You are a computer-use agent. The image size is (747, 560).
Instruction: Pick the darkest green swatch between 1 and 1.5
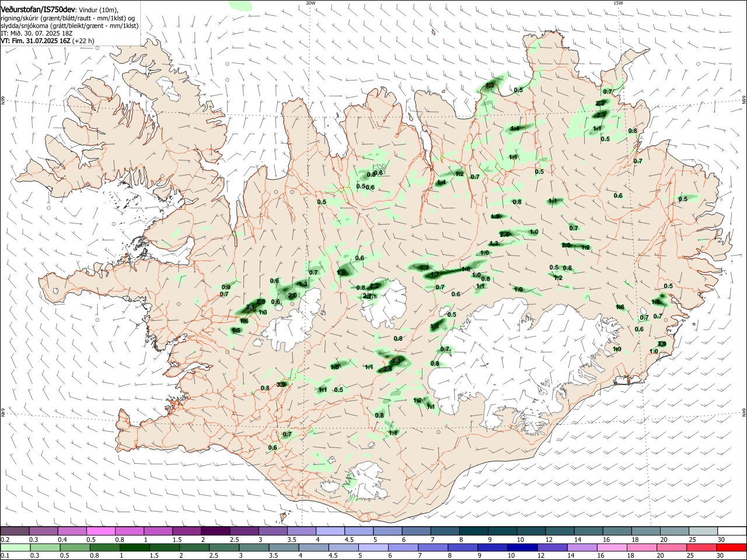coord(134,547)
